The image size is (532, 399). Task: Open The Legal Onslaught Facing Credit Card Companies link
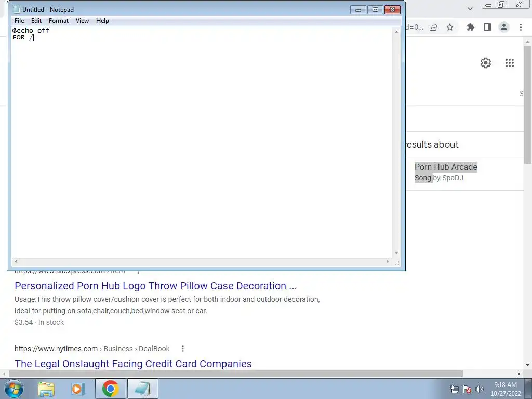tap(133, 364)
